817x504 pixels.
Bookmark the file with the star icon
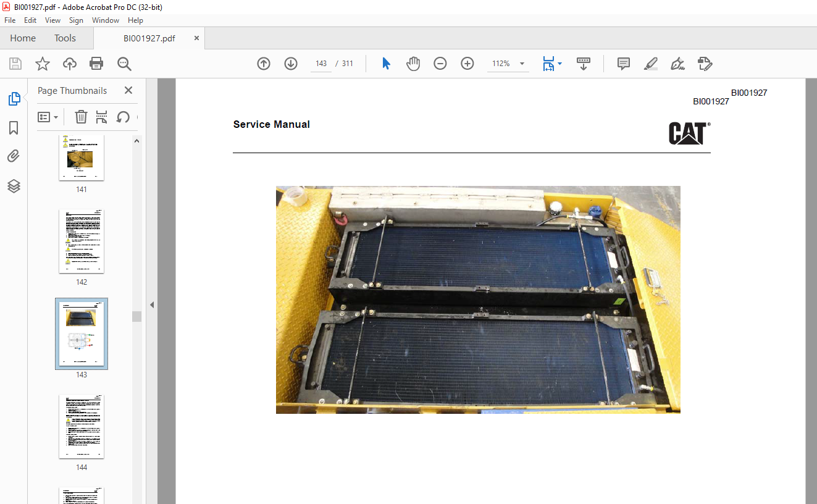pos(43,64)
